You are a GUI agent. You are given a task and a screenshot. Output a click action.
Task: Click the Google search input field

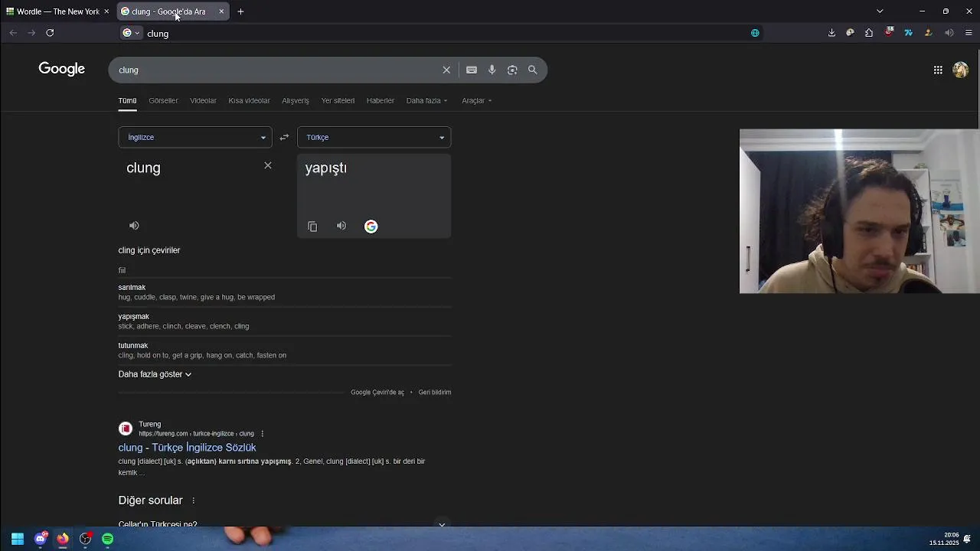click(x=276, y=70)
